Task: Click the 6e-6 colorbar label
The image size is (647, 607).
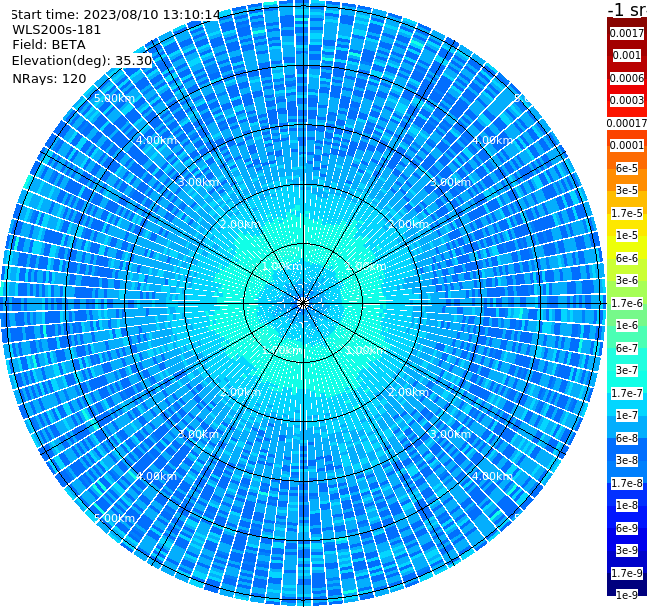Action: [627, 258]
